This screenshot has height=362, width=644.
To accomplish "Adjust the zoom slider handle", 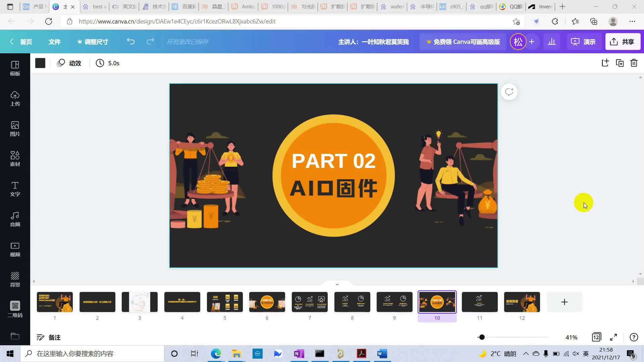I will click(x=482, y=337).
